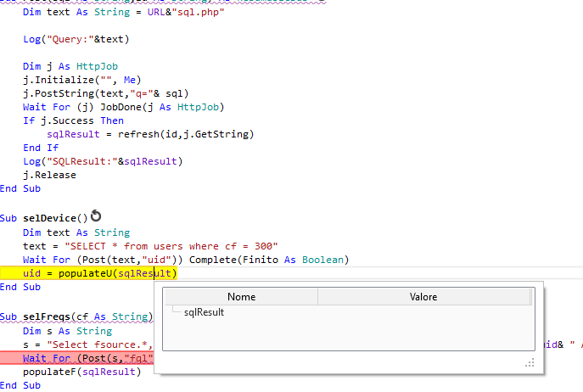Click the line 'Dim s As String'

[67, 331]
